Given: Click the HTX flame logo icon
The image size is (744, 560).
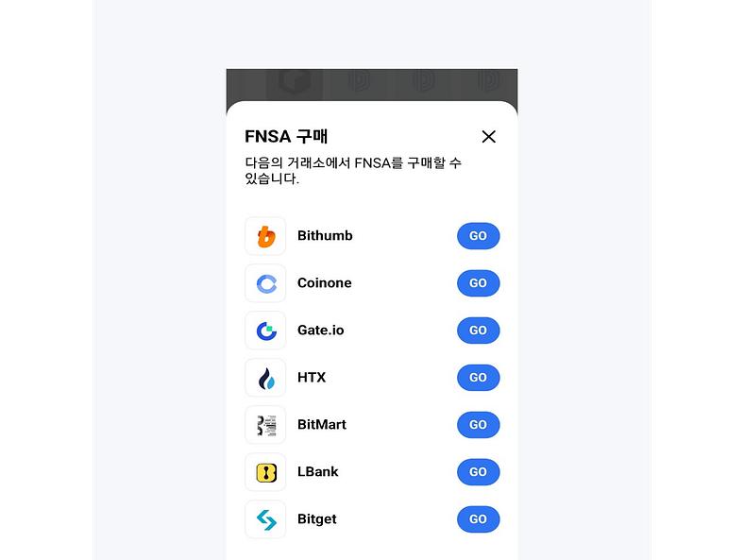Looking at the screenshot, I should tap(265, 378).
